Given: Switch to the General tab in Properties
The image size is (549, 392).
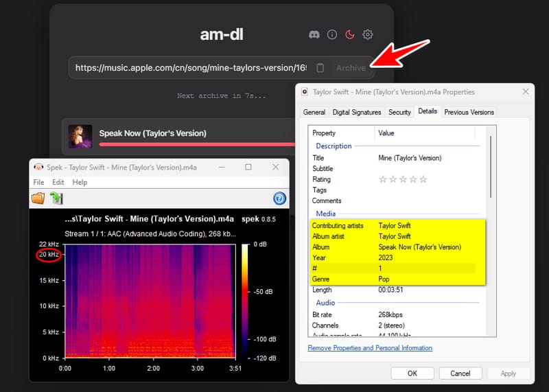Looking at the screenshot, I should (314, 112).
